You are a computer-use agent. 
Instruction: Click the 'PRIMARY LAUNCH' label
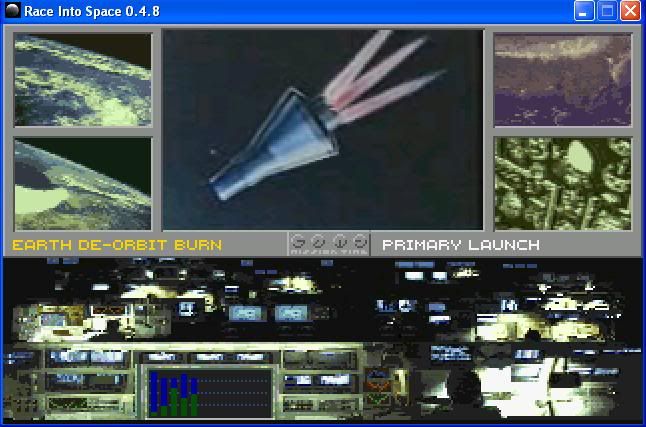tap(461, 245)
